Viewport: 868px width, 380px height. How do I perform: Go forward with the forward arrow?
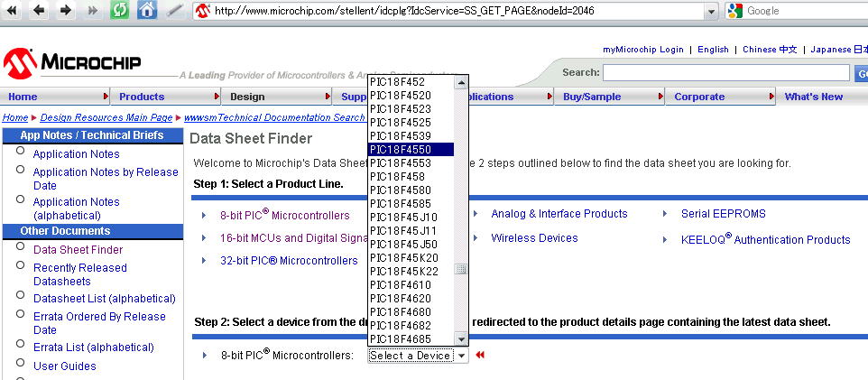pyautogui.click(x=66, y=11)
